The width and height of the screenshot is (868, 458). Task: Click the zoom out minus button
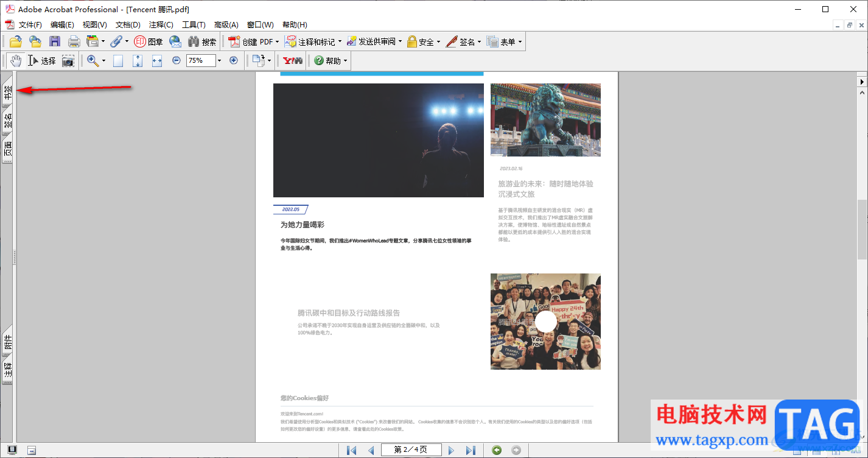click(177, 60)
